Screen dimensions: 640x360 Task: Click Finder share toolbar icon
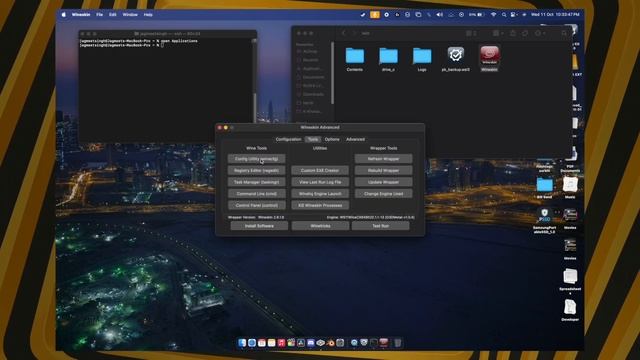pos(513,33)
